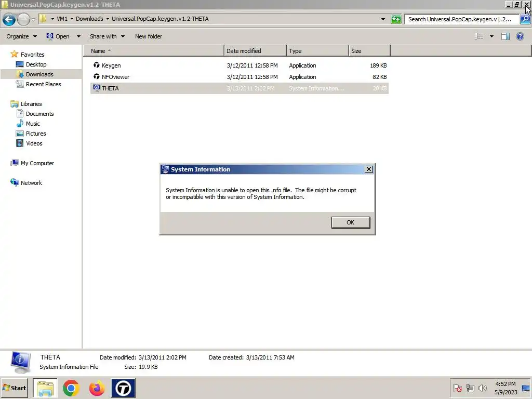Open the Share with menu
Viewport: 532px width, 399px height.
coord(107,36)
